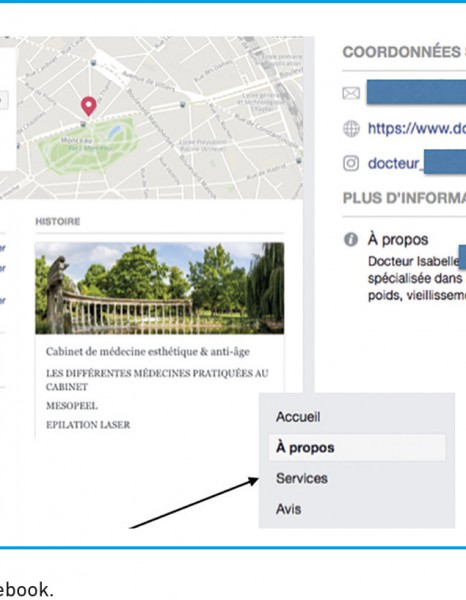The width and height of the screenshot is (466, 600).
Task: Click the website globe icon
Action: click(x=351, y=129)
